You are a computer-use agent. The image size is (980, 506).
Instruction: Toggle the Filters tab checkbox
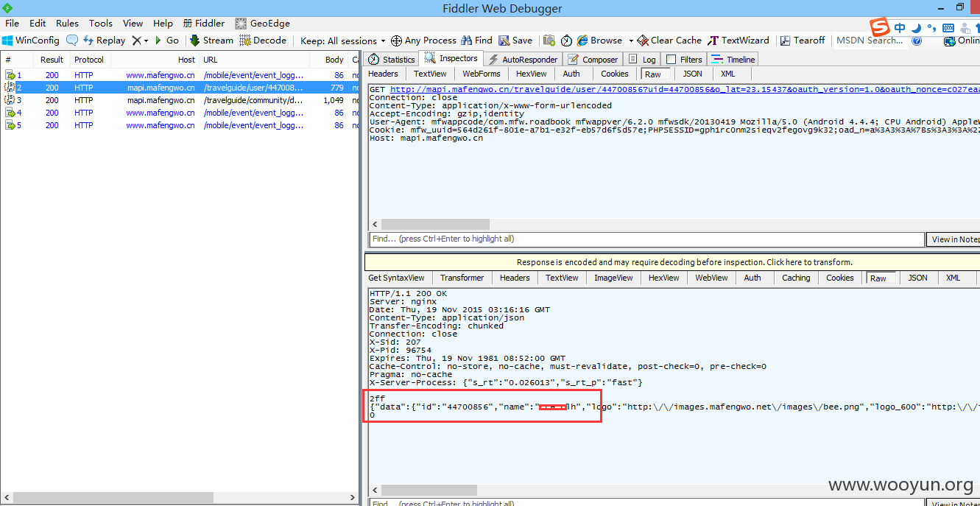[x=671, y=60]
